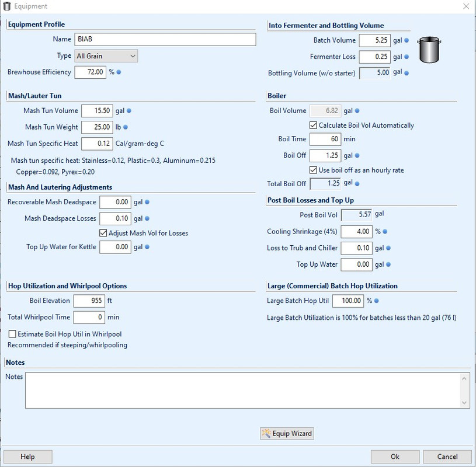Toggle Calculate Boil Vol Automatically checkbox

(313, 126)
